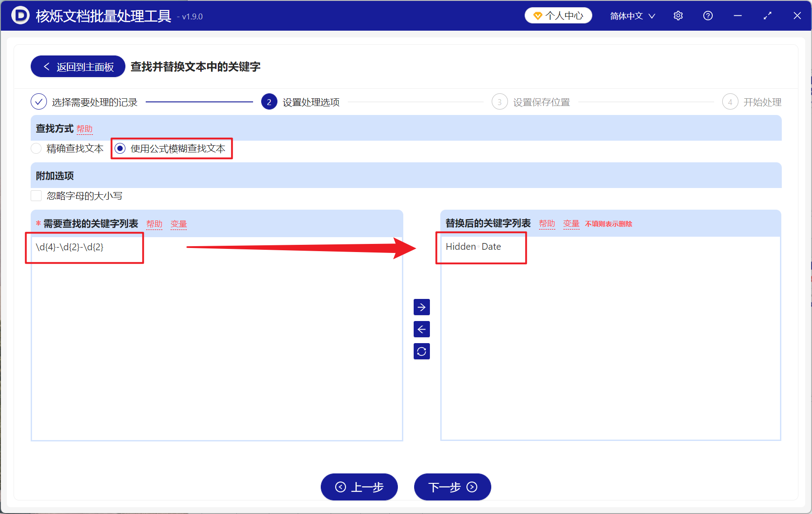The height and width of the screenshot is (514, 812).
Task: Click the app logo in the title bar
Action: [x=19, y=15]
